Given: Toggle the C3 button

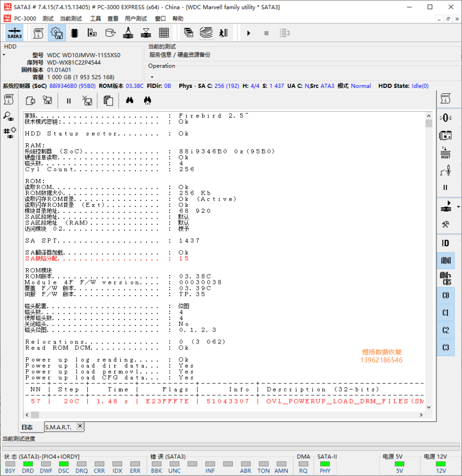Looking at the screenshot, I should 446,347.
